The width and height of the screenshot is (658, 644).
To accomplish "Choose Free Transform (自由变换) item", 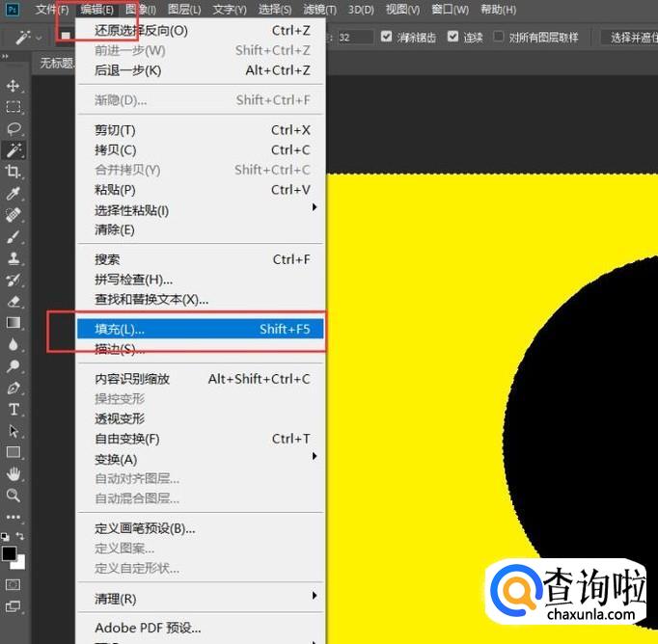I will point(200,439).
